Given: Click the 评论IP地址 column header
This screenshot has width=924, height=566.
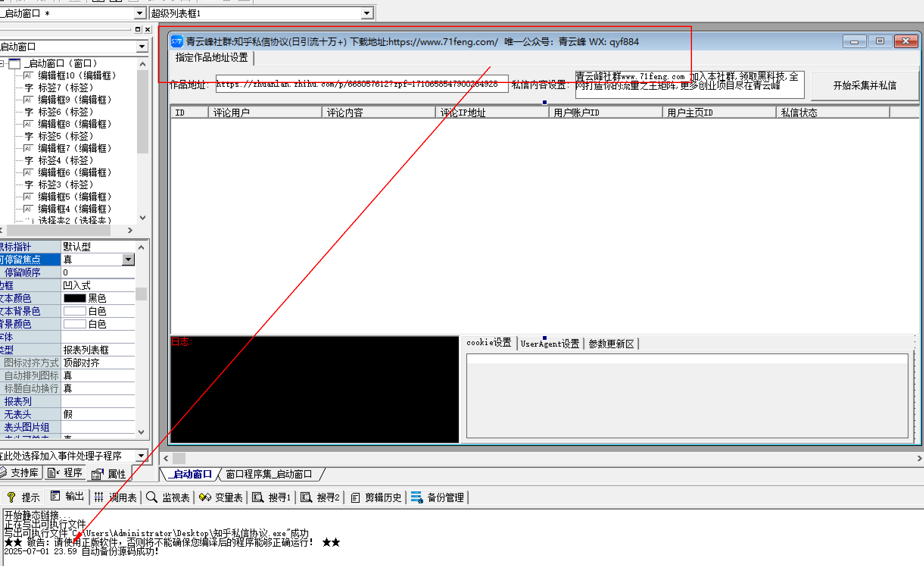Looking at the screenshot, I should (492, 113).
